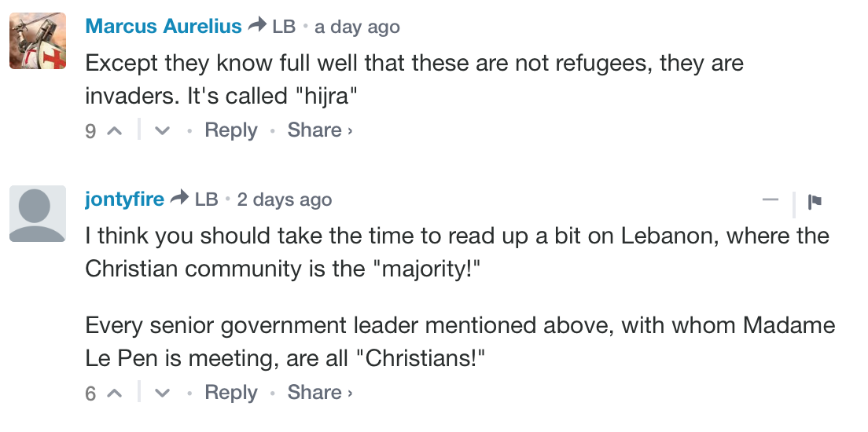The image size is (868, 432).
Task: Open Marcus Aurelius's avatar image
Action: [x=38, y=41]
